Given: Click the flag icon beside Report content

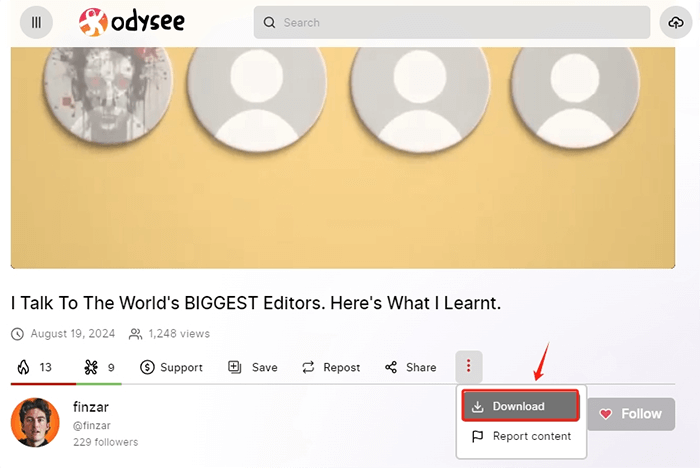Looking at the screenshot, I should click(478, 436).
